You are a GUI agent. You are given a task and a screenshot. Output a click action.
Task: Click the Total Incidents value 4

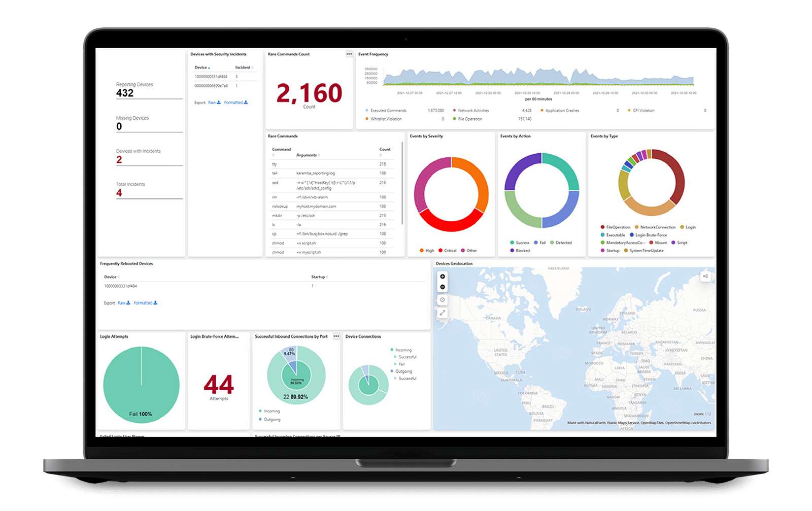click(119, 193)
